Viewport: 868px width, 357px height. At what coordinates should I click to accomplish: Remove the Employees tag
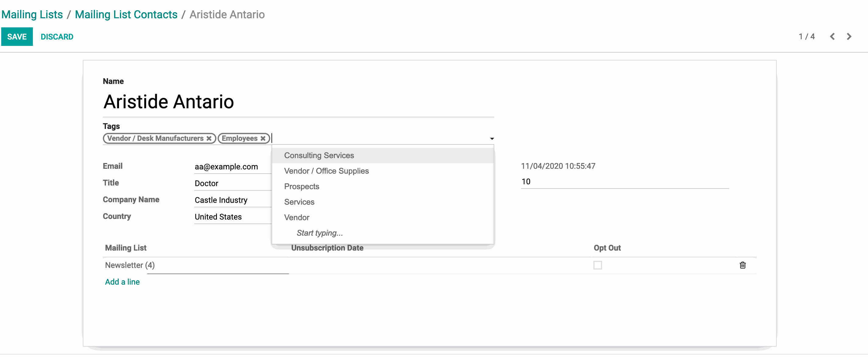pyautogui.click(x=263, y=138)
